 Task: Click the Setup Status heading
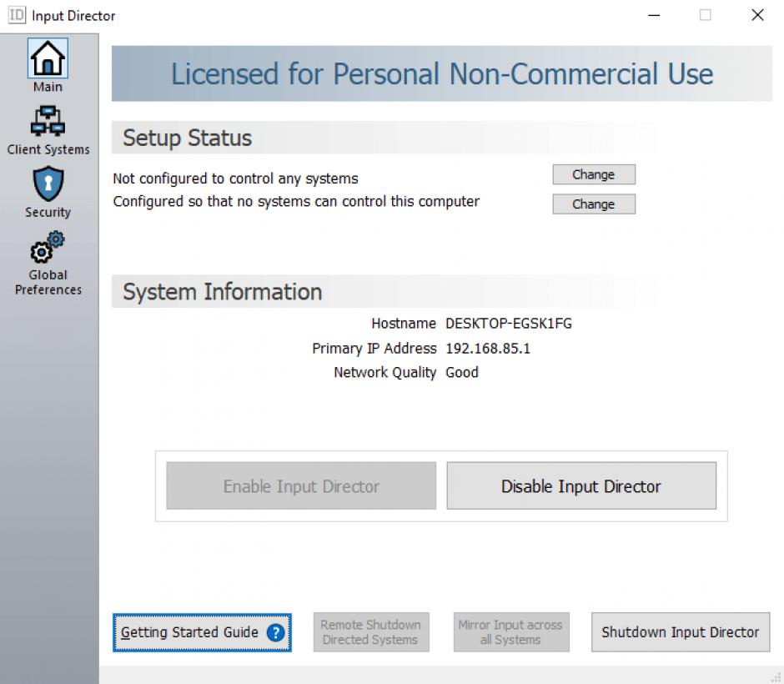tap(187, 138)
